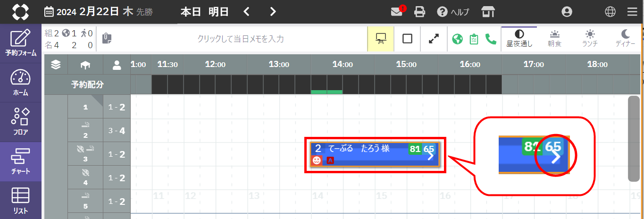Open the globe language selector
This screenshot has height=219, width=644.
coord(610,12)
